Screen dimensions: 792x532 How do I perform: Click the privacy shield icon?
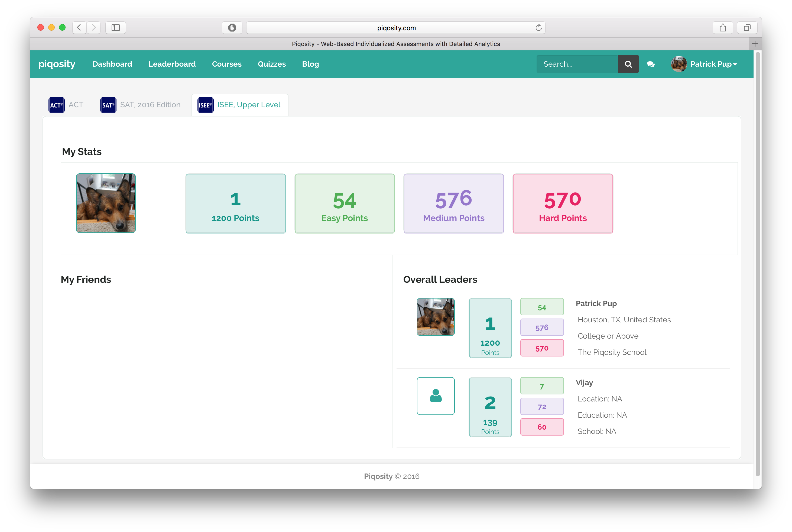click(x=232, y=27)
